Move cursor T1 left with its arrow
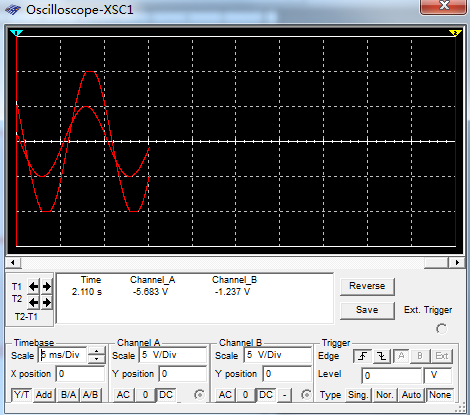Screen dimensions: 470x415 (x=33, y=287)
